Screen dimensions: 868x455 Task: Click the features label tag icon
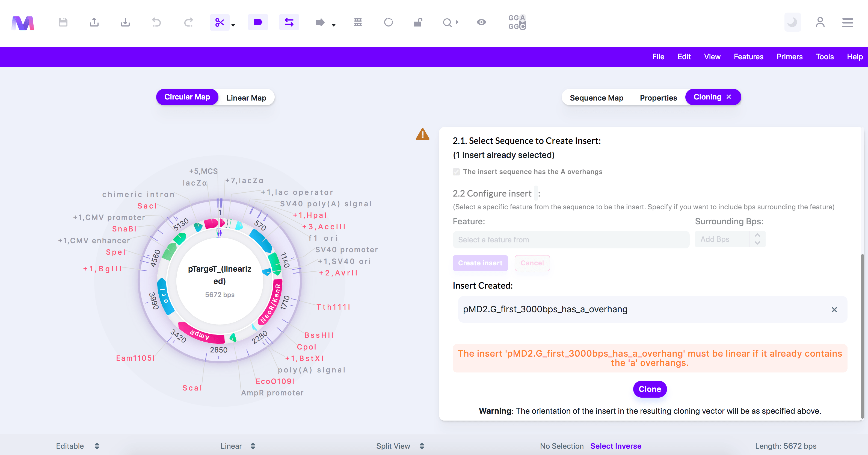(x=258, y=22)
